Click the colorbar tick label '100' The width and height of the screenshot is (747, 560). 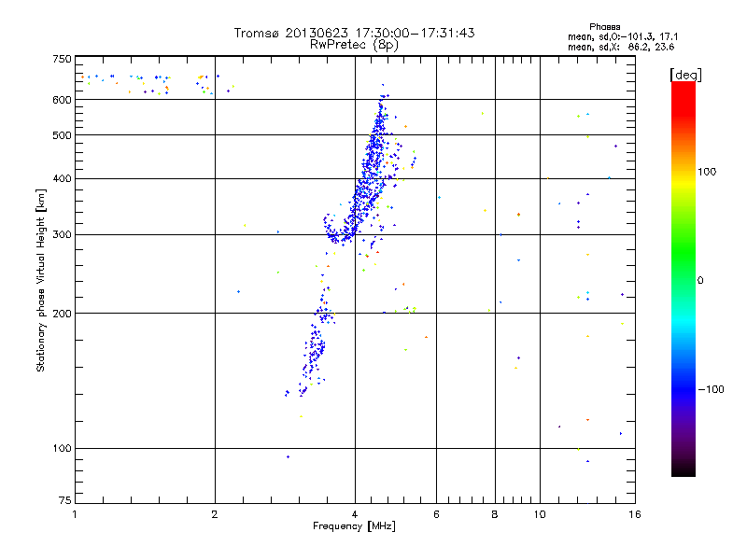coord(707,172)
